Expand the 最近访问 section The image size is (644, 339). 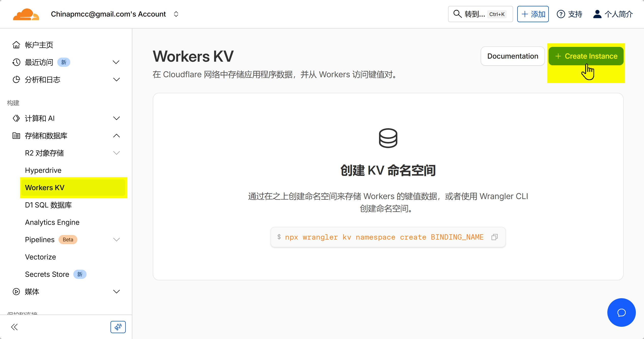[116, 62]
